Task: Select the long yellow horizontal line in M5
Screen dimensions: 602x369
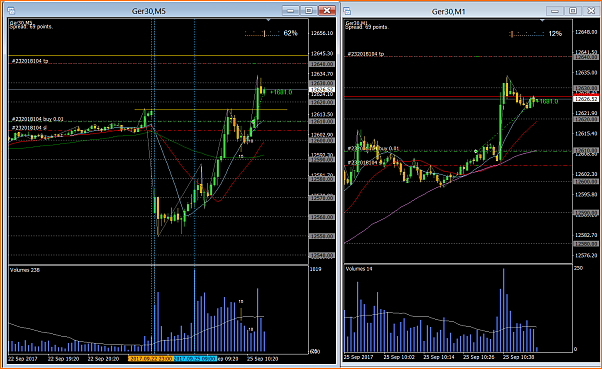Action: (158, 56)
